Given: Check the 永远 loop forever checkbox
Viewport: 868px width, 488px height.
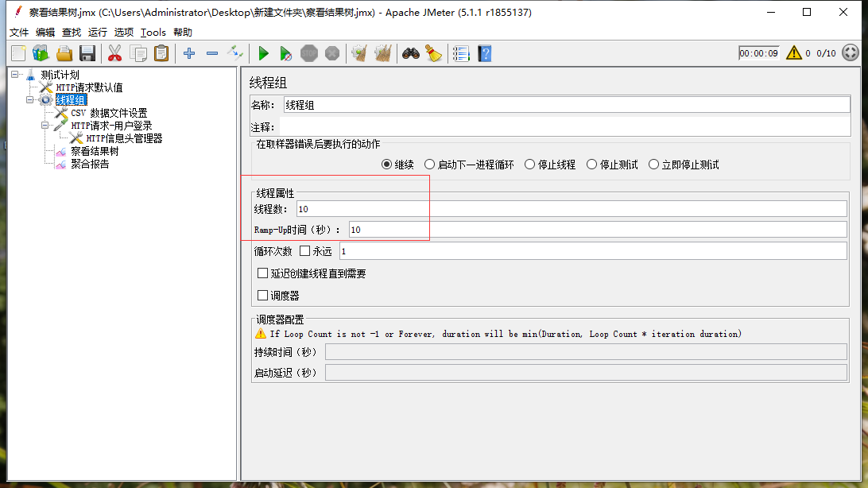Looking at the screenshot, I should (304, 251).
